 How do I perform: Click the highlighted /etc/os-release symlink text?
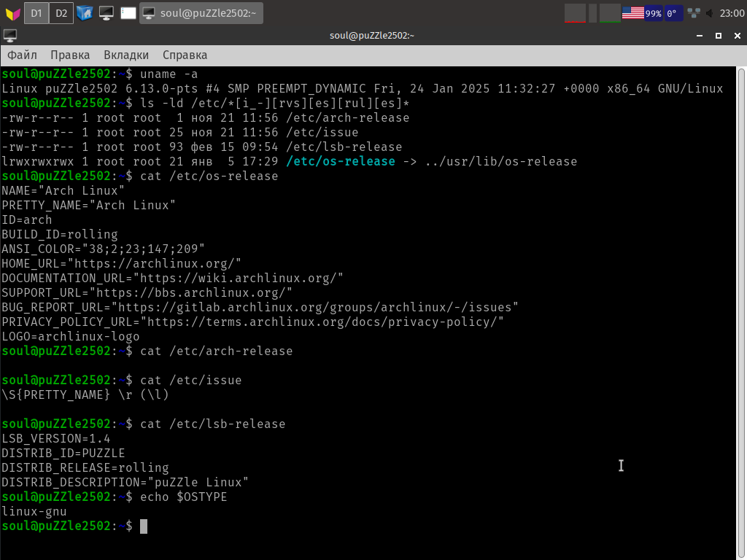tap(341, 161)
